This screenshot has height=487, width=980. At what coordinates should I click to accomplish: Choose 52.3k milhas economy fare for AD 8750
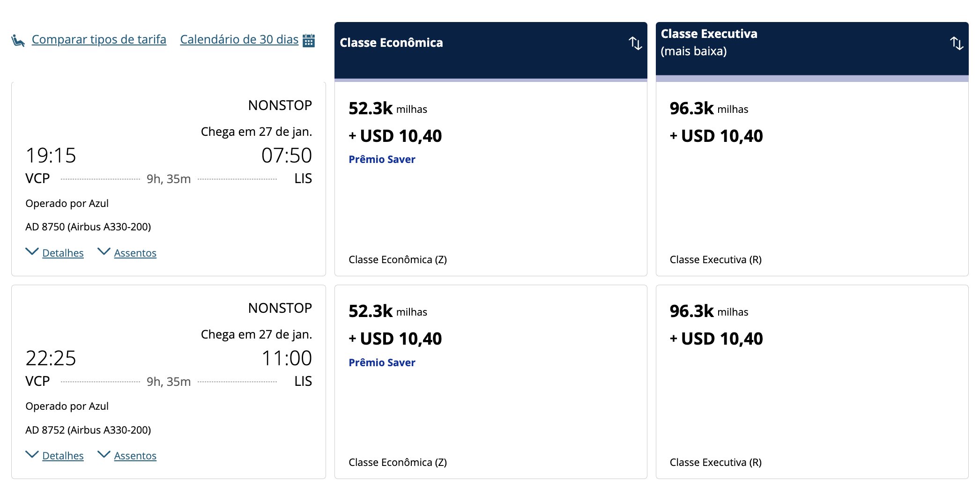tap(491, 179)
